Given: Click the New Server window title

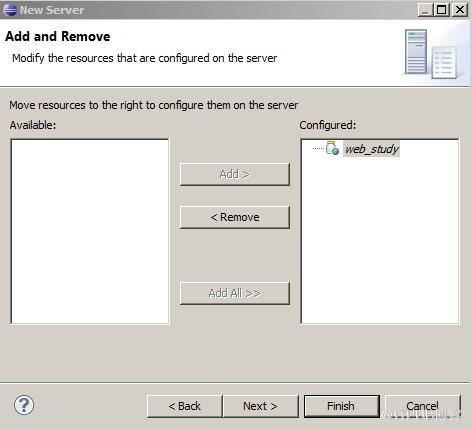Looking at the screenshot, I should (52, 10).
